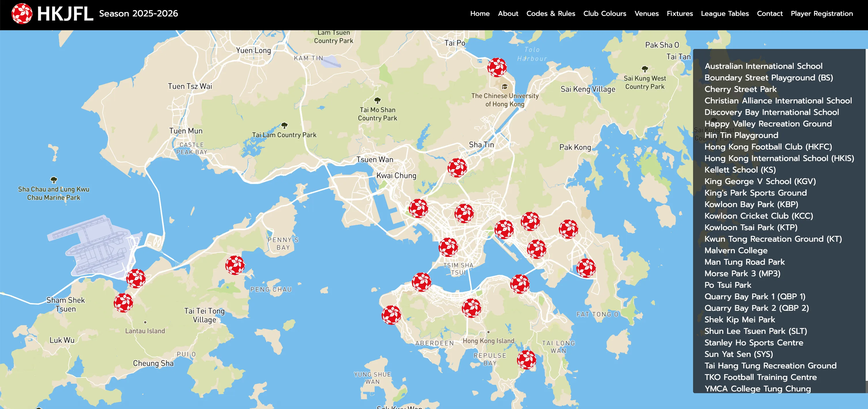This screenshot has height=409, width=868.
Task: Select Venues in the navigation bar
Action: pyautogui.click(x=647, y=14)
